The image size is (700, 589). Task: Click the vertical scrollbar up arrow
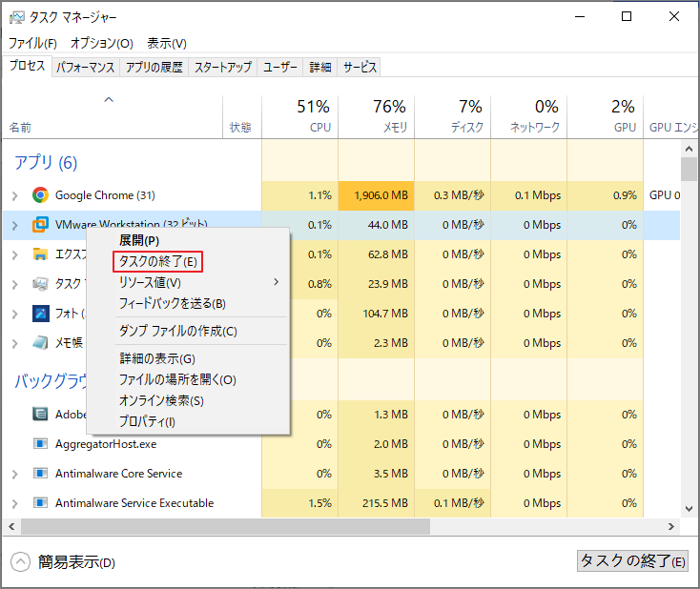tap(689, 149)
